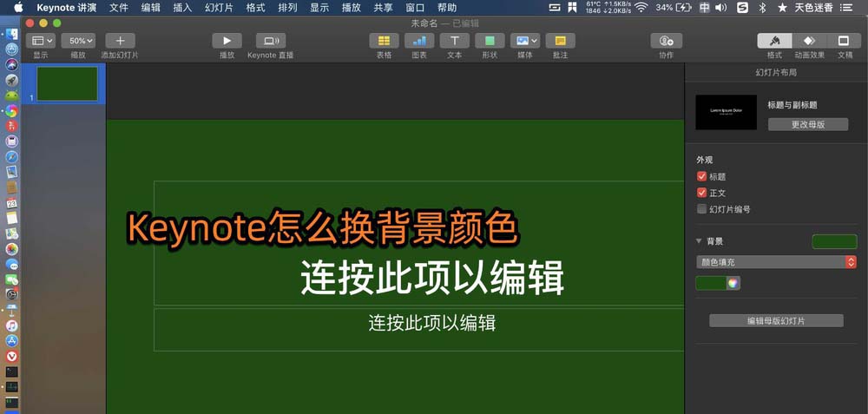The width and height of the screenshot is (868, 414).
Task: Open the App Store in Dock
Action: (11, 340)
